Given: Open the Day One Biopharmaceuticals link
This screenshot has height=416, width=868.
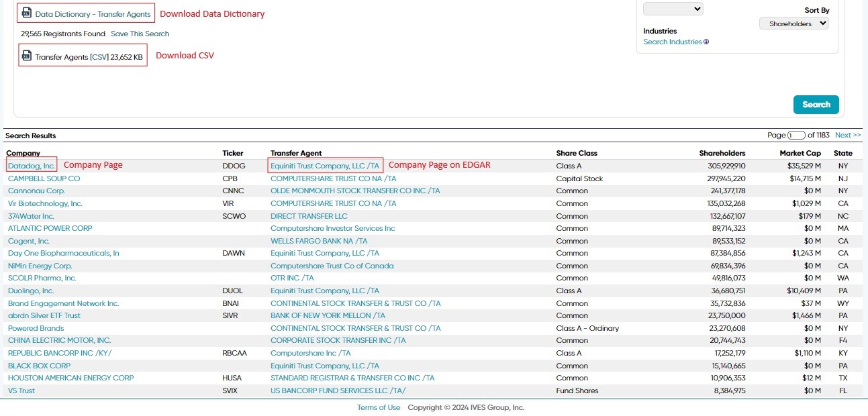Looking at the screenshot, I should click(x=64, y=253).
